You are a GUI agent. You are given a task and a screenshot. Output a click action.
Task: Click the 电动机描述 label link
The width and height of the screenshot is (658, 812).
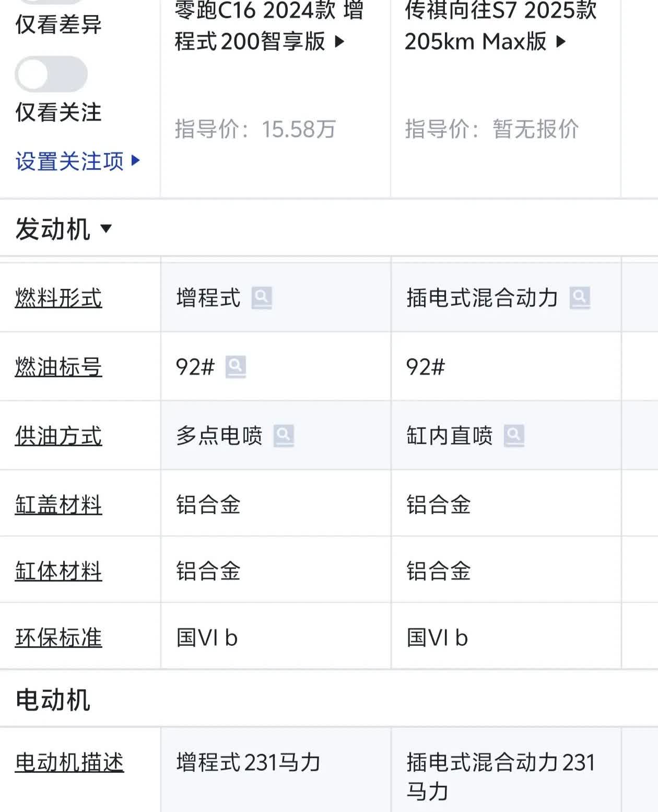(x=69, y=762)
